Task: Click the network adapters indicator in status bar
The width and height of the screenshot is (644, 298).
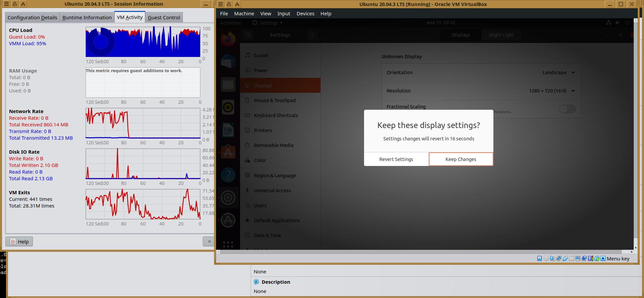Action: point(559,258)
